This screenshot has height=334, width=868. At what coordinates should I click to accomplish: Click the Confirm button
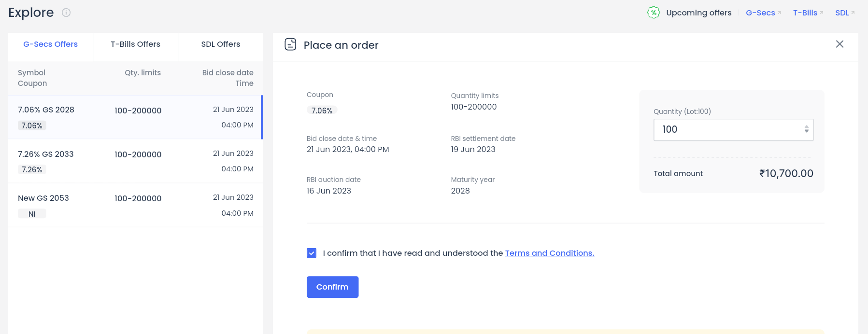tap(332, 287)
